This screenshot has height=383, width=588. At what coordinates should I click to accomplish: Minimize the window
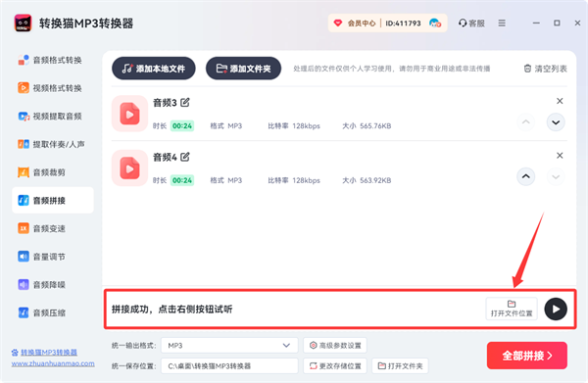[x=536, y=24]
